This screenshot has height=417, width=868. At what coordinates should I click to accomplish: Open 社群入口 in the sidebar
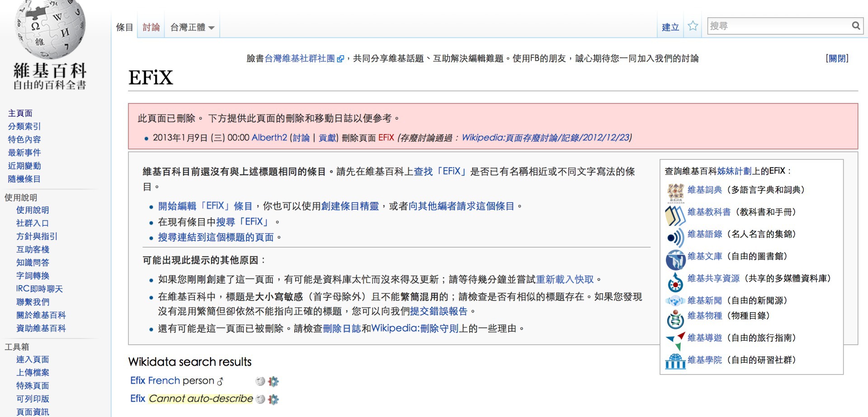[33, 223]
